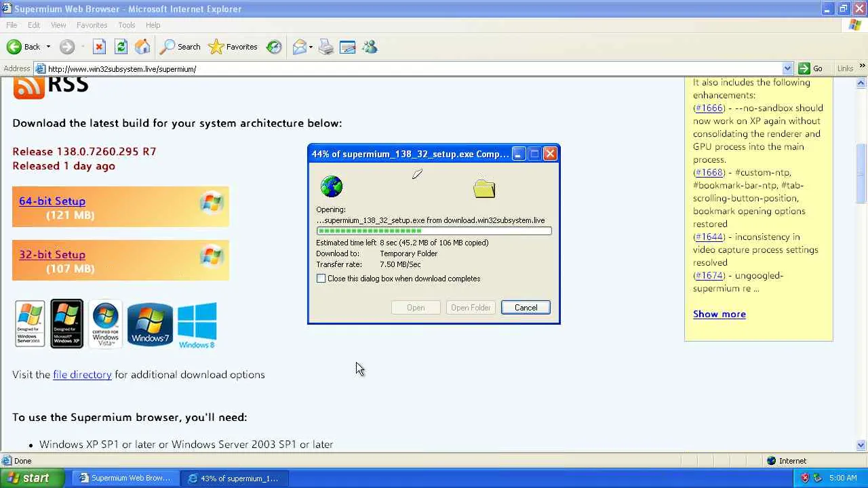Open the View menu
The width and height of the screenshot is (868, 488).
tap(58, 25)
